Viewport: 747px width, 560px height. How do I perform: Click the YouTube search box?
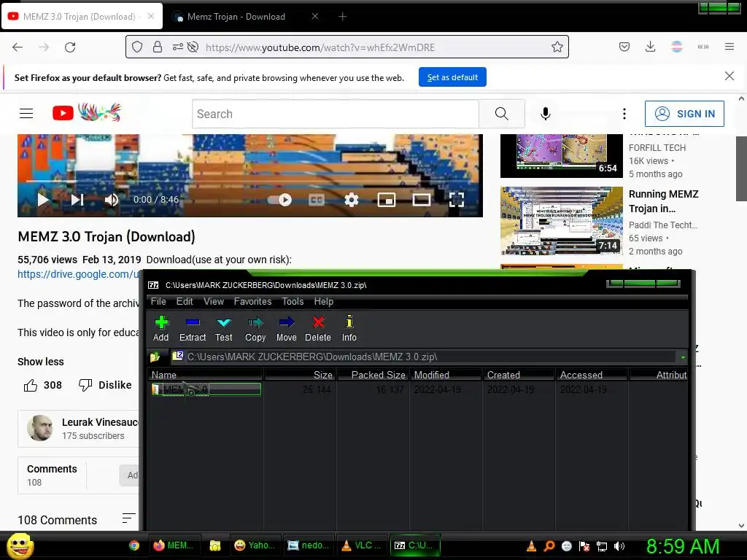(336, 114)
